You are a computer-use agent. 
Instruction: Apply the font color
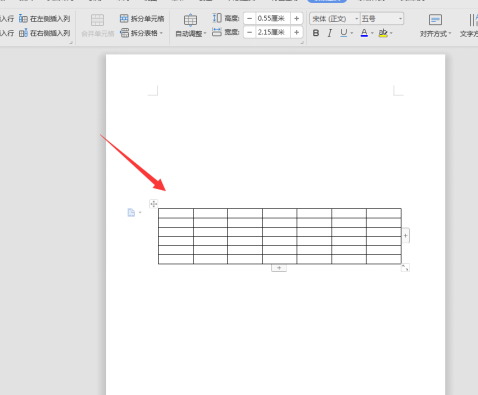tap(364, 33)
